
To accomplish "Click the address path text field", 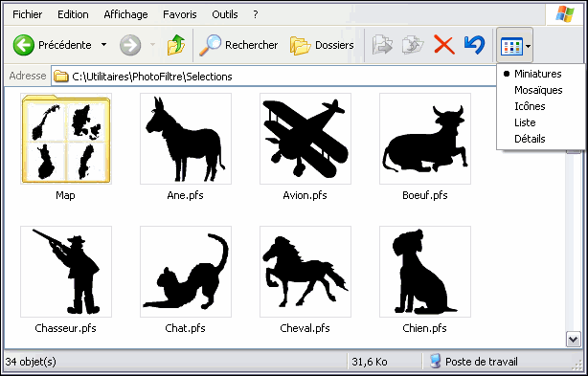I will coord(274,77).
